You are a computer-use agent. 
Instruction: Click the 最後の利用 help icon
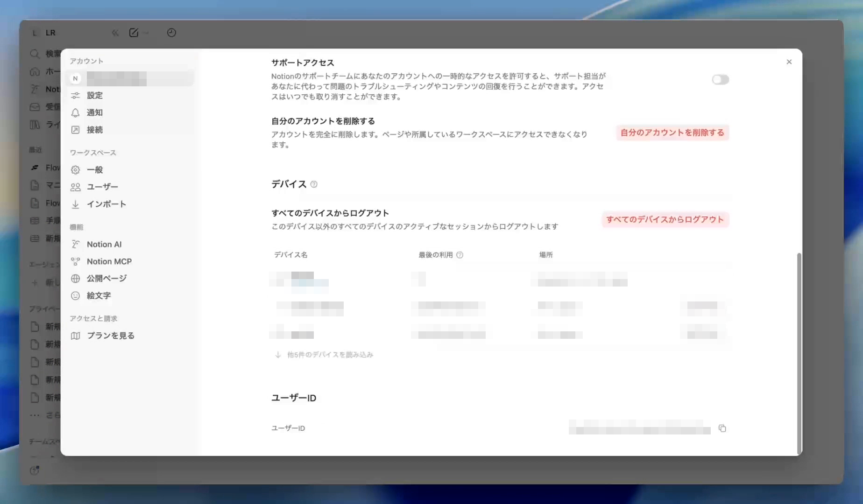[460, 255]
